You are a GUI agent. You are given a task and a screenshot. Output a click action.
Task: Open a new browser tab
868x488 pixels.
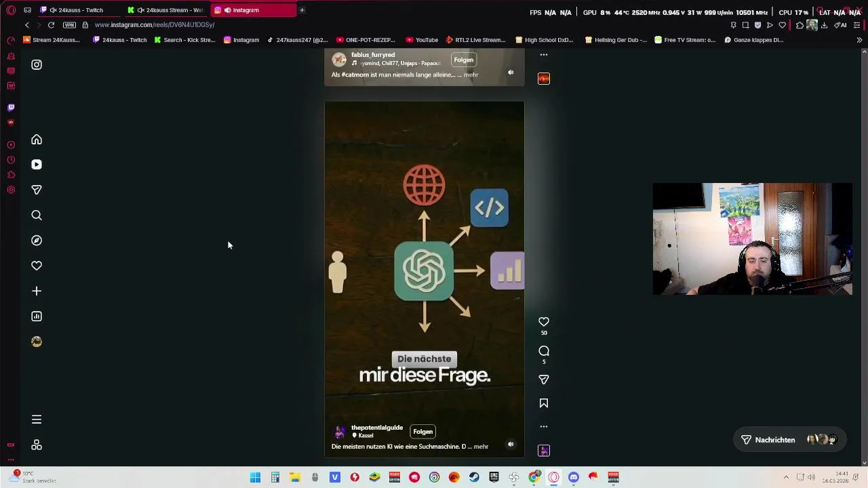tap(302, 10)
